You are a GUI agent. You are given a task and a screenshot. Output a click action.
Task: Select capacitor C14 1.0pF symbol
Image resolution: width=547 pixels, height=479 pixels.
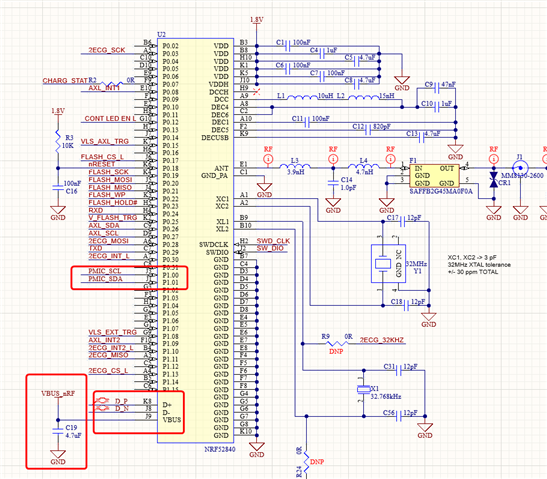coord(333,184)
